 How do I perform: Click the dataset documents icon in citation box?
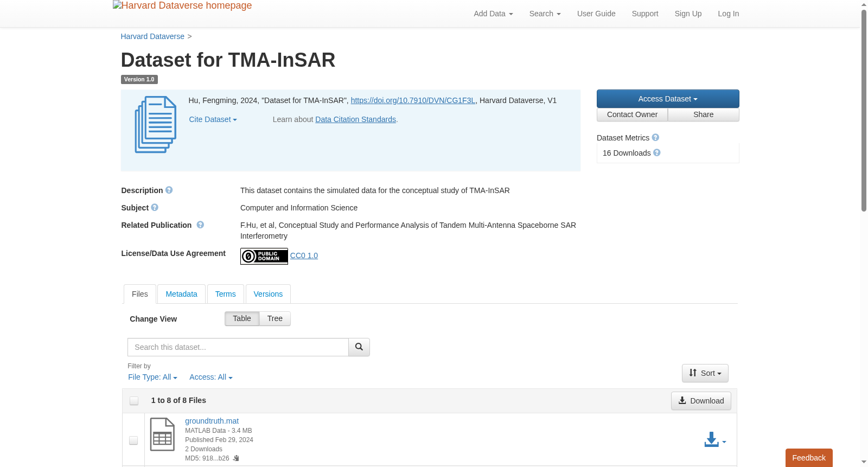[156, 125]
